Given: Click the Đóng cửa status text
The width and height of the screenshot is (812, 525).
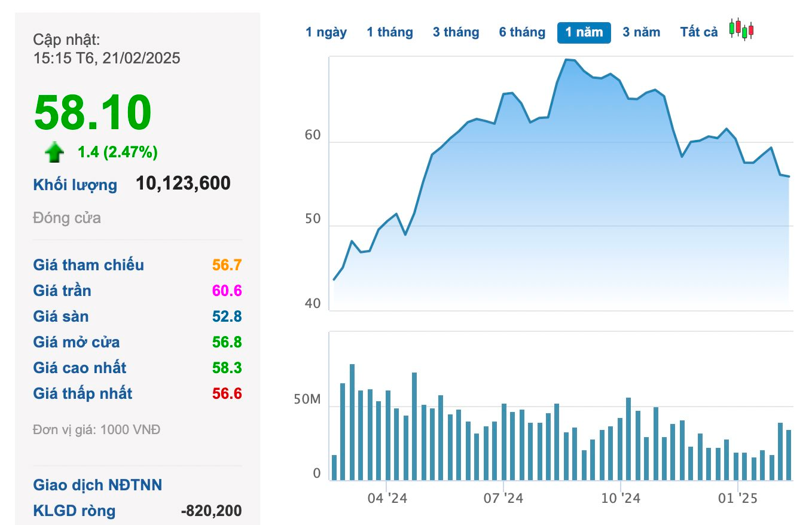Looking at the screenshot, I should tap(67, 218).
